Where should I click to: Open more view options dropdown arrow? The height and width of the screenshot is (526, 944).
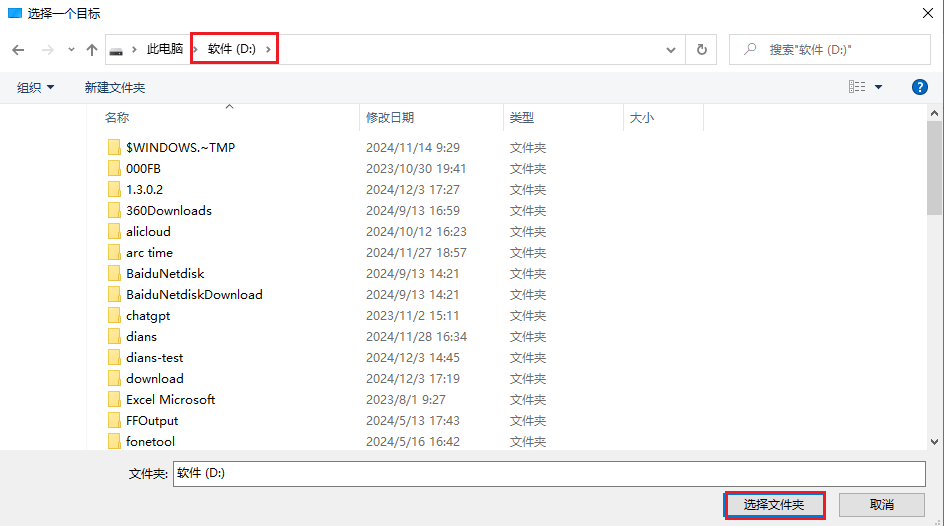(878, 87)
